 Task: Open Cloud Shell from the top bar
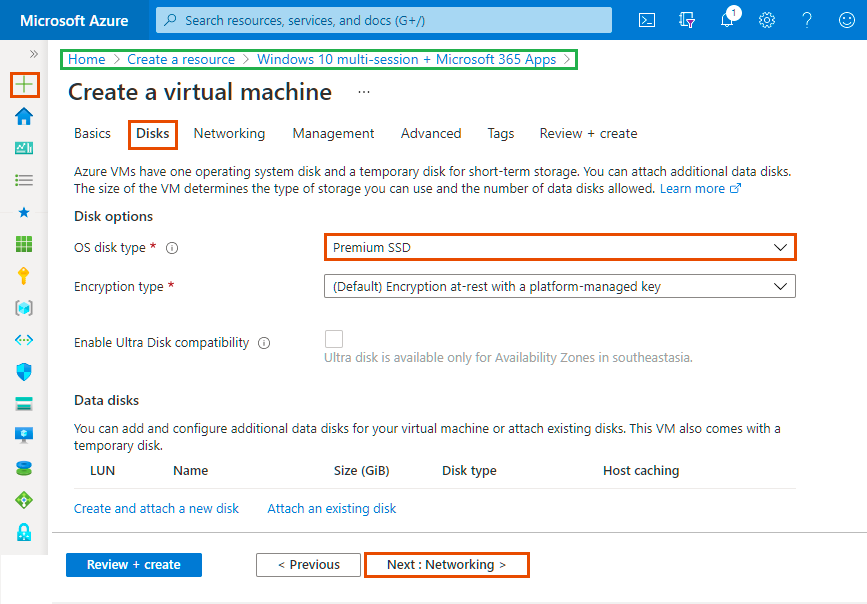coord(646,20)
